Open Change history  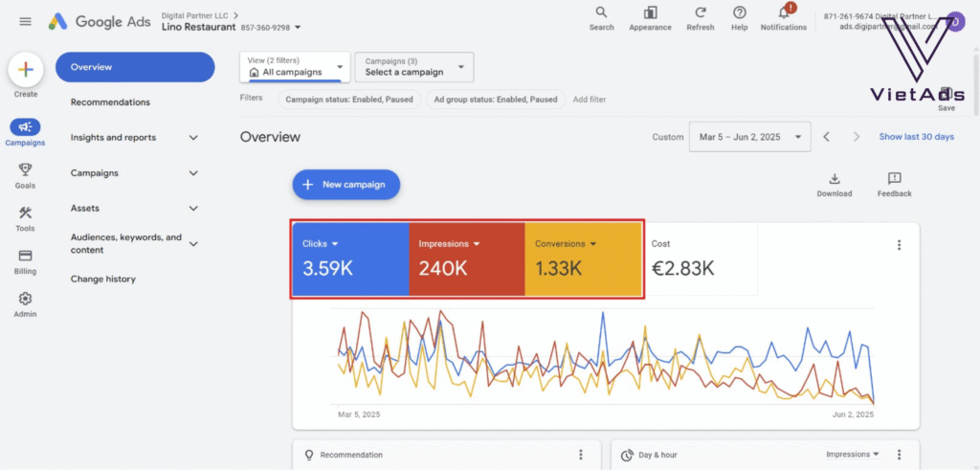coord(103,279)
